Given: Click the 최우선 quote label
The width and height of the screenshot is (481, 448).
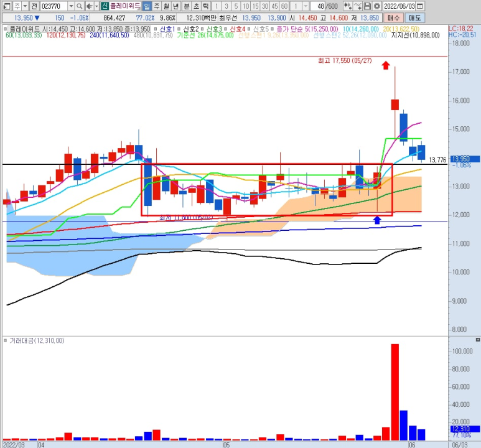Looking at the screenshot, I should [228, 18].
